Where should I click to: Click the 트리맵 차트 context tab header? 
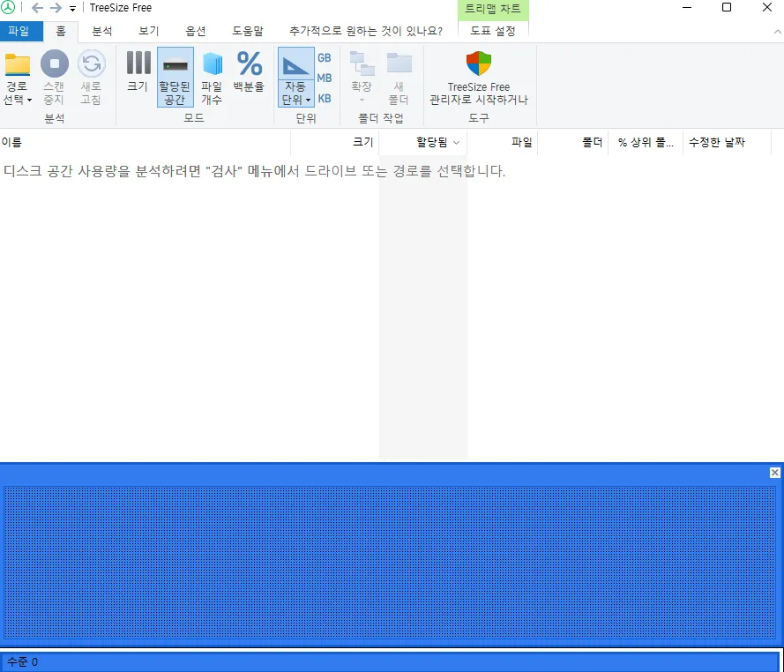[x=493, y=9]
